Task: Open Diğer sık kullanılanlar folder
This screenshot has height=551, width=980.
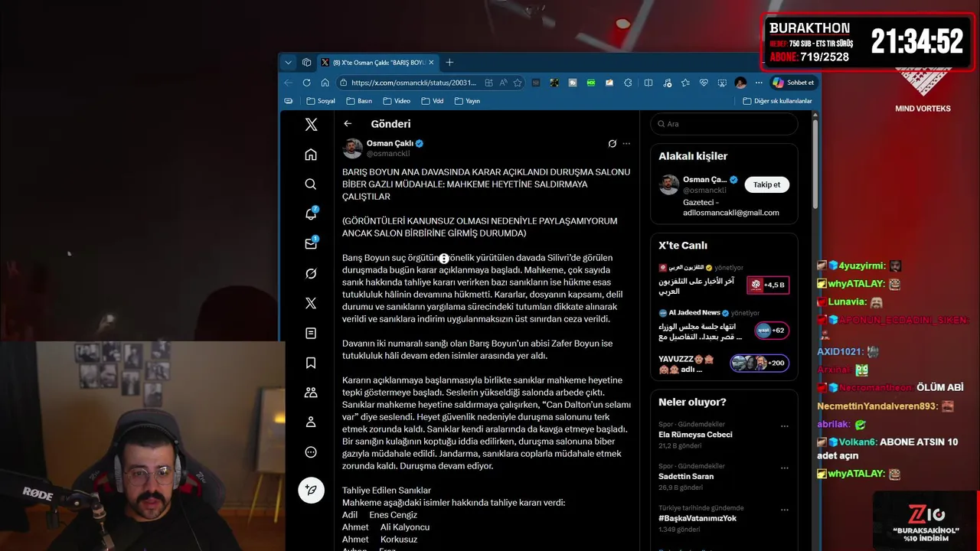Action: tap(777, 101)
